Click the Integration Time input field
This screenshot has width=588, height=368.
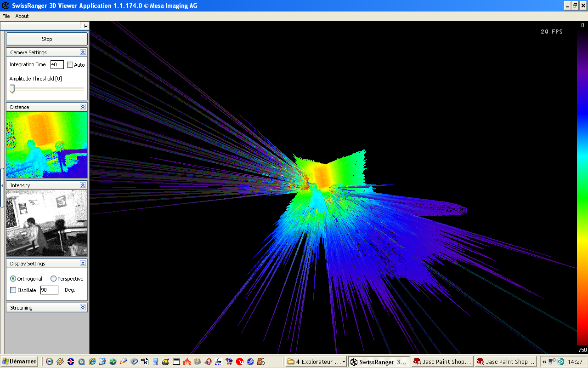click(57, 65)
